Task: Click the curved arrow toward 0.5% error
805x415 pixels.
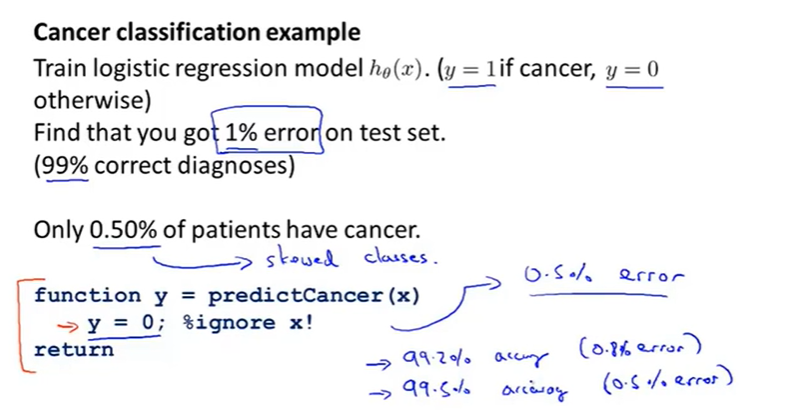Action: point(446,305)
